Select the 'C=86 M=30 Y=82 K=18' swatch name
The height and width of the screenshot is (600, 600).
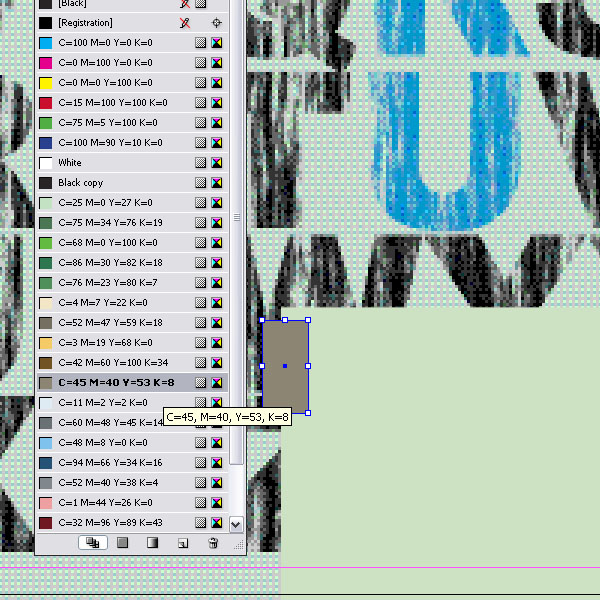pyautogui.click(x=110, y=262)
